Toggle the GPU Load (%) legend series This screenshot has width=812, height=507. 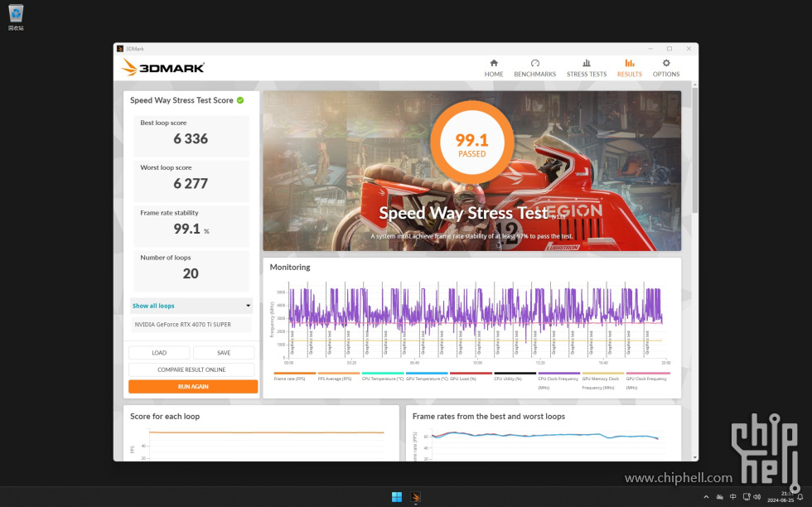point(471,376)
